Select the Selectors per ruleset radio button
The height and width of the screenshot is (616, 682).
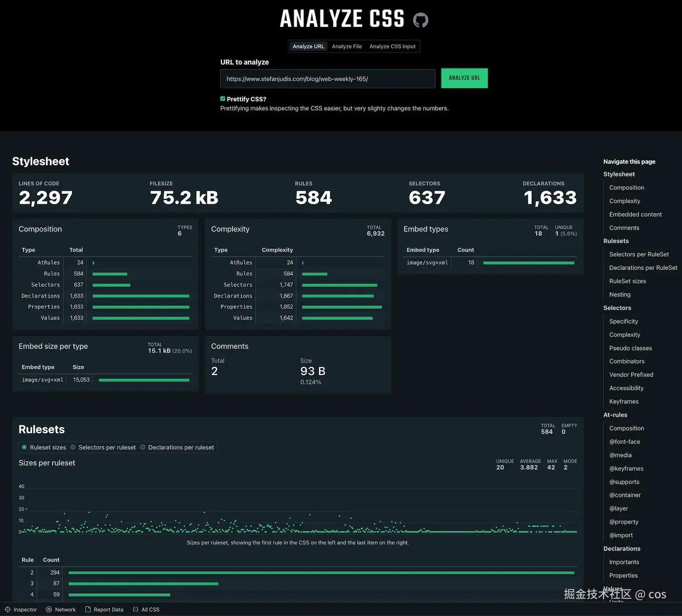click(73, 447)
